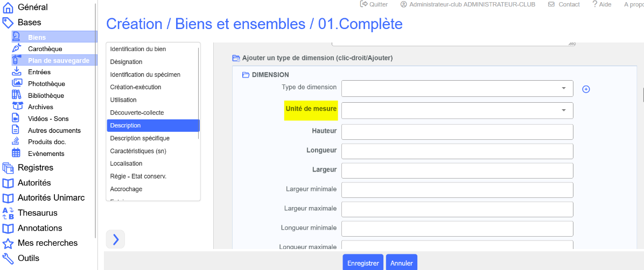644x270 pixels.
Task: Collapse the DIMENSION folder section
Action: pos(246,75)
